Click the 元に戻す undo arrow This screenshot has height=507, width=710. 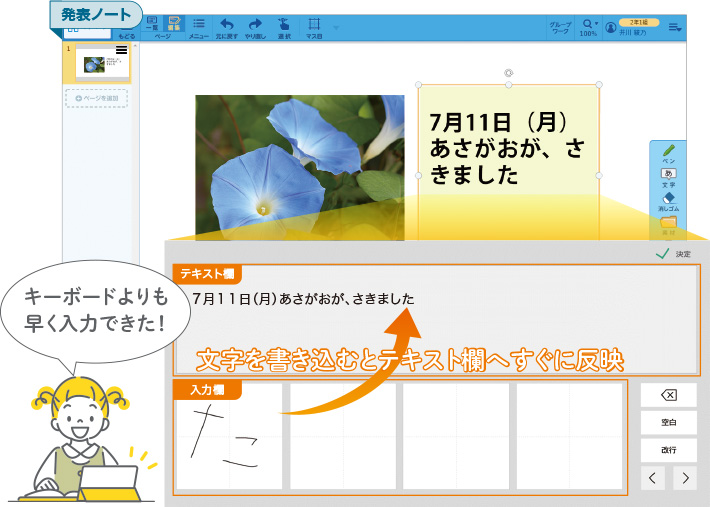coord(227,25)
